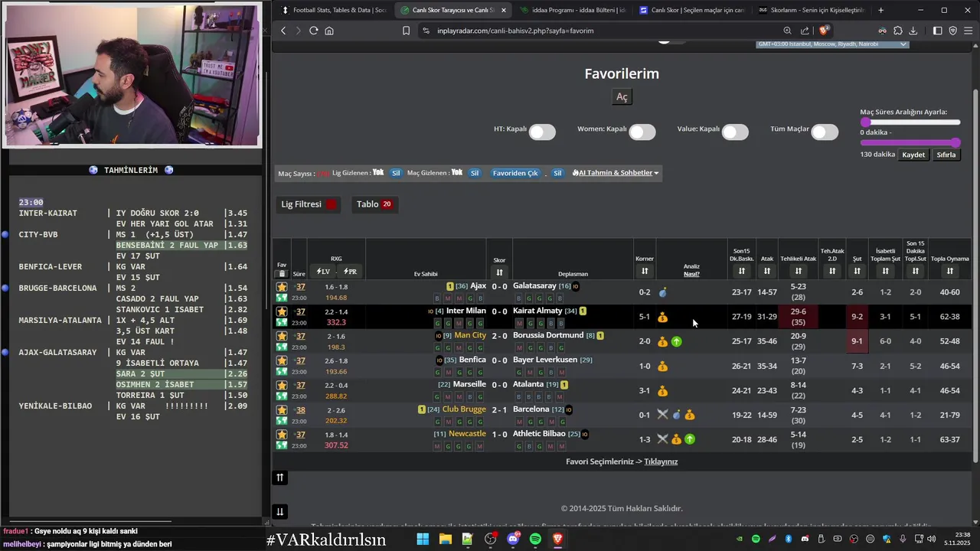The width and height of the screenshot is (980, 551).
Task: Open the green pitch icon for Club Brugge row
Action: pyautogui.click(x=282, y=420)
